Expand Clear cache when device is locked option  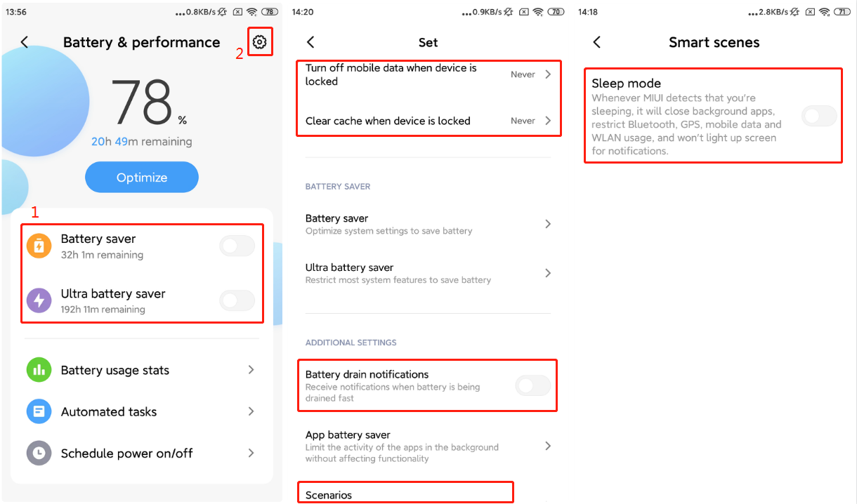428,121
